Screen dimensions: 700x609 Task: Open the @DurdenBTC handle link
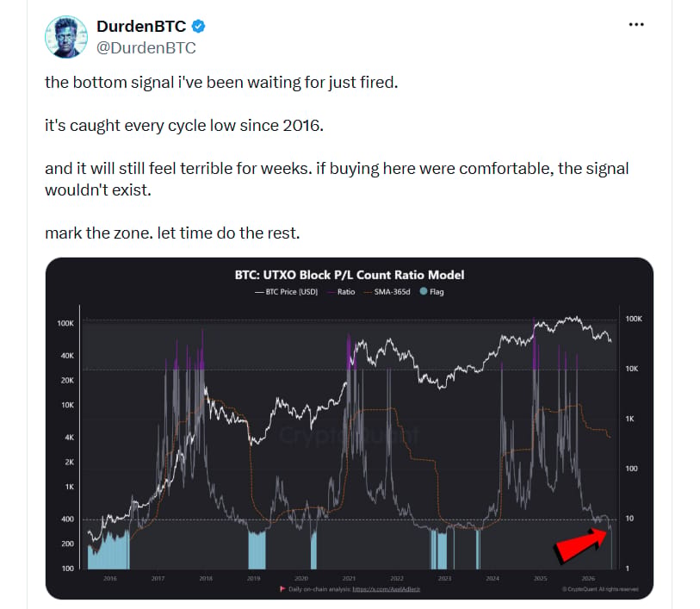pos(146,47)
